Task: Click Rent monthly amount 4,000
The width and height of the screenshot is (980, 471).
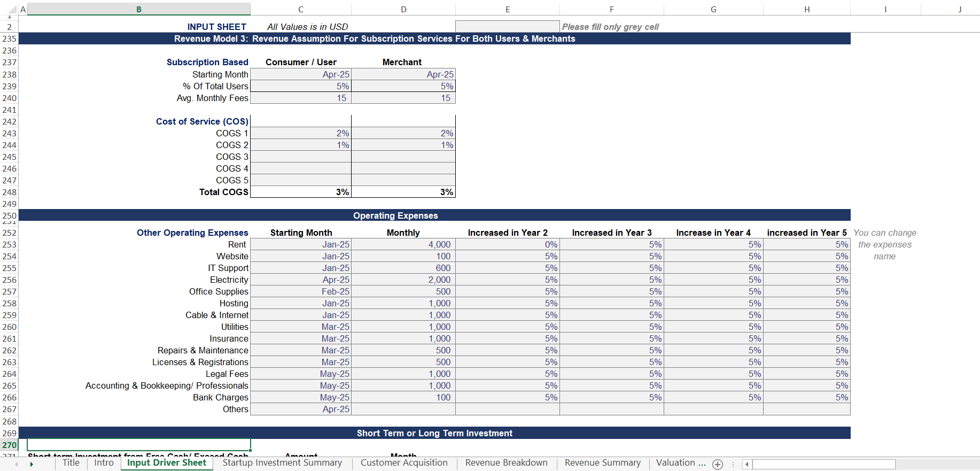Action: [x=403, y=244]
